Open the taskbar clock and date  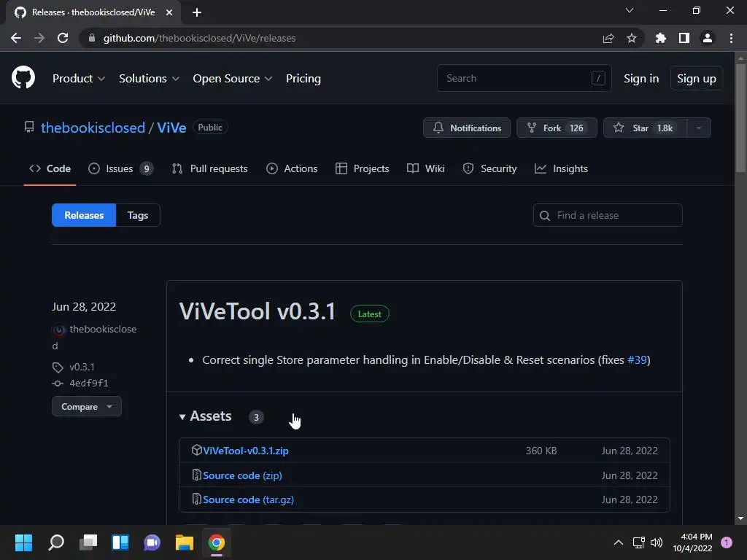point(692,542)
